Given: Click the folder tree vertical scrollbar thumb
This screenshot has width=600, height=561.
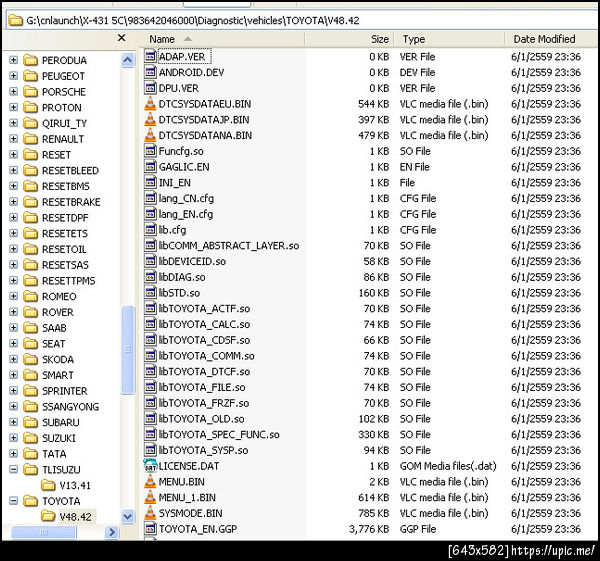Looking at the screenshot, I should (x=127, y=349).
